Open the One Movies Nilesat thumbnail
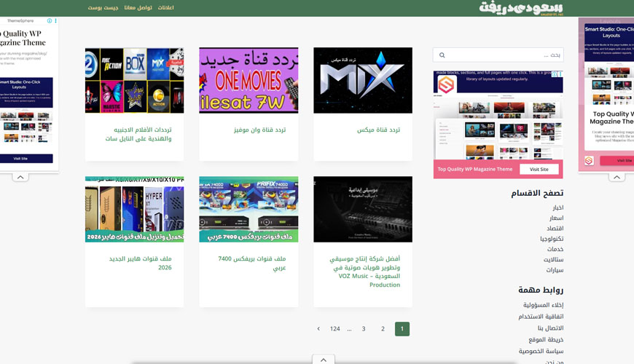Screen dimensions: 634x364 point(248,80)
